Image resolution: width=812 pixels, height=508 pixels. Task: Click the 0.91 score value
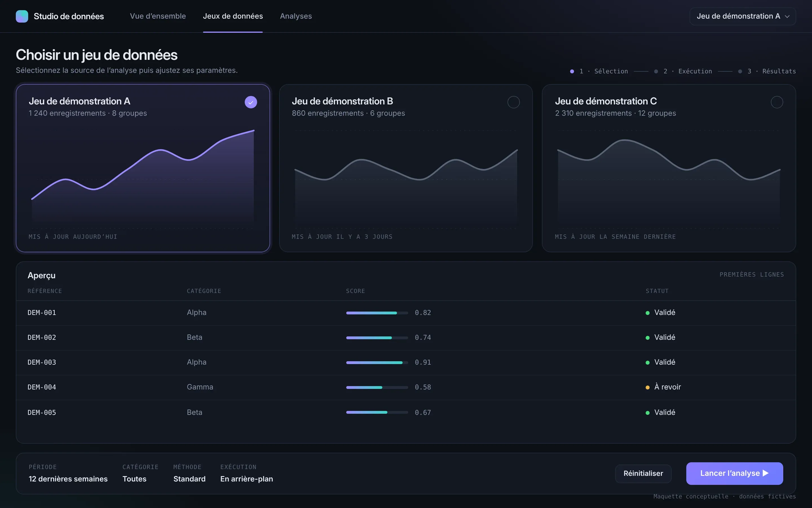coord(423,362)
